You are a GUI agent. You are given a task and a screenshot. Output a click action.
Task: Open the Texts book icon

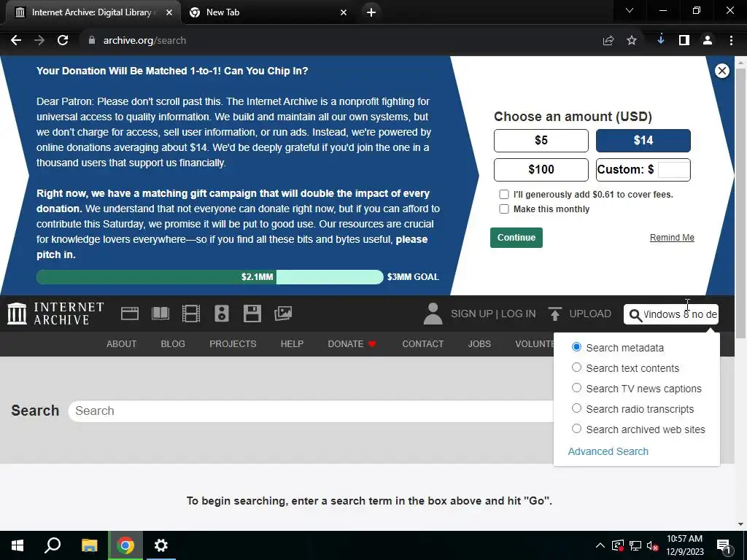pos(160,314)
